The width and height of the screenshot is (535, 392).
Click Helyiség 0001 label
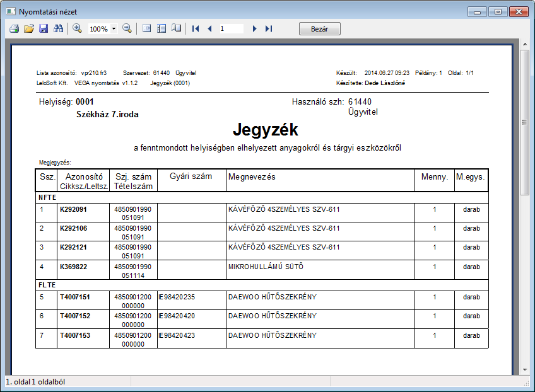point(66,101)
